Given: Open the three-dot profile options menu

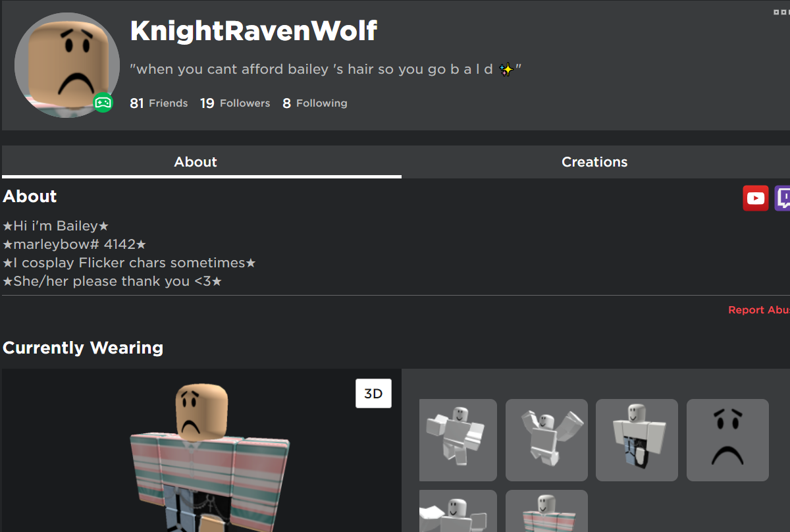Looking at the screenshot, I should point(781,12).
